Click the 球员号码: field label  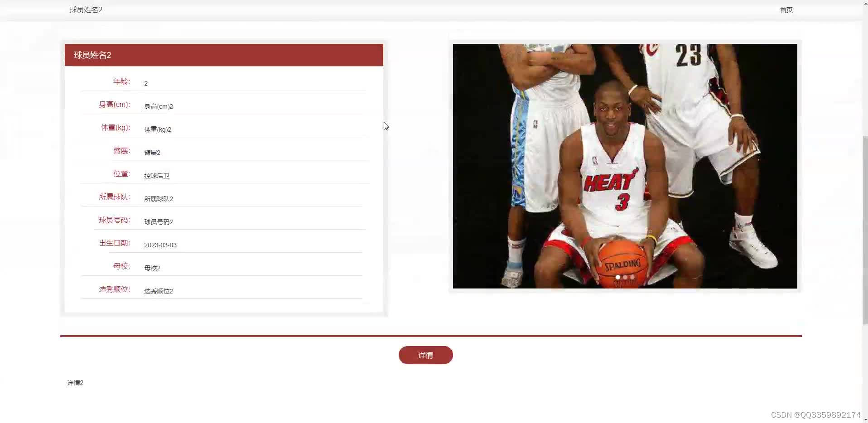[115, 220]
